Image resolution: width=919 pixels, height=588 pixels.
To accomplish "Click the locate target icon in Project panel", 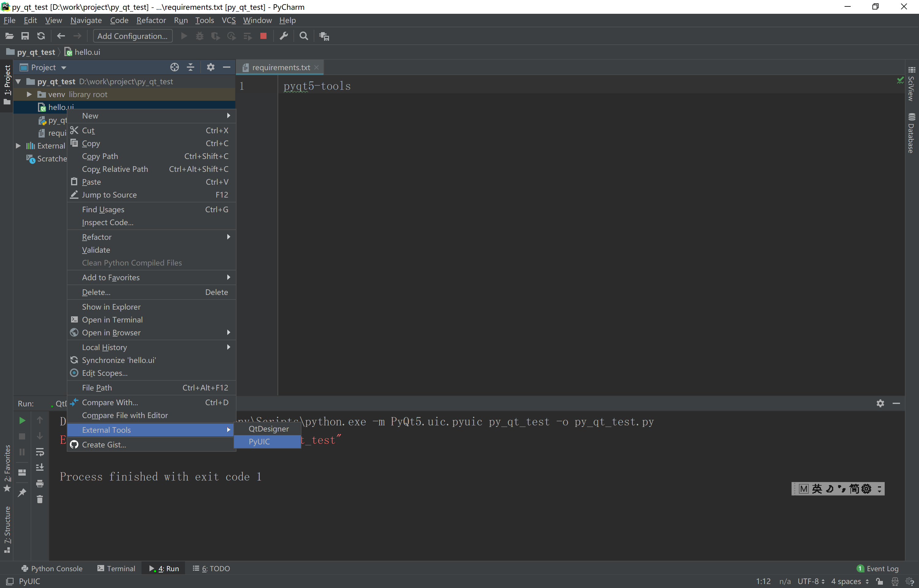I will (x=174, y=67).
